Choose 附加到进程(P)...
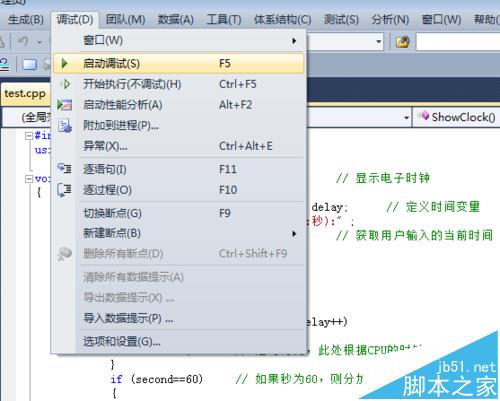Screen dimensions: 500x401 pos(179,126)
